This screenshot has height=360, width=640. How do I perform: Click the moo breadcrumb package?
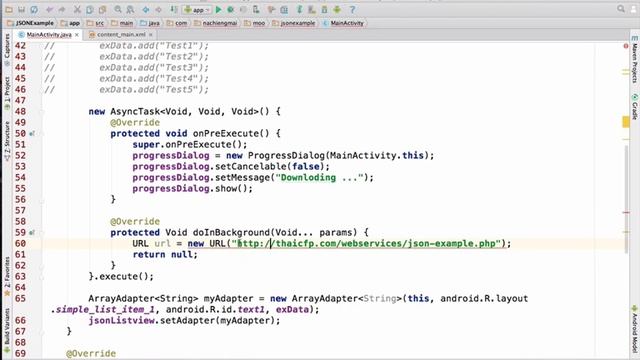[x=255, y=23]
